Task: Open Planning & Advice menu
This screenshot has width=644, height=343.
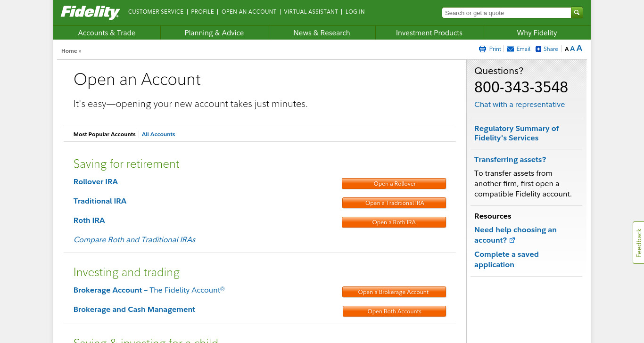Action: 214,33
